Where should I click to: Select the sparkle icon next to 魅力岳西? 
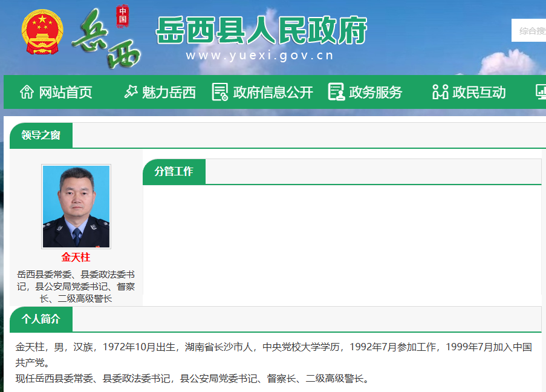(x=131, y=92)
